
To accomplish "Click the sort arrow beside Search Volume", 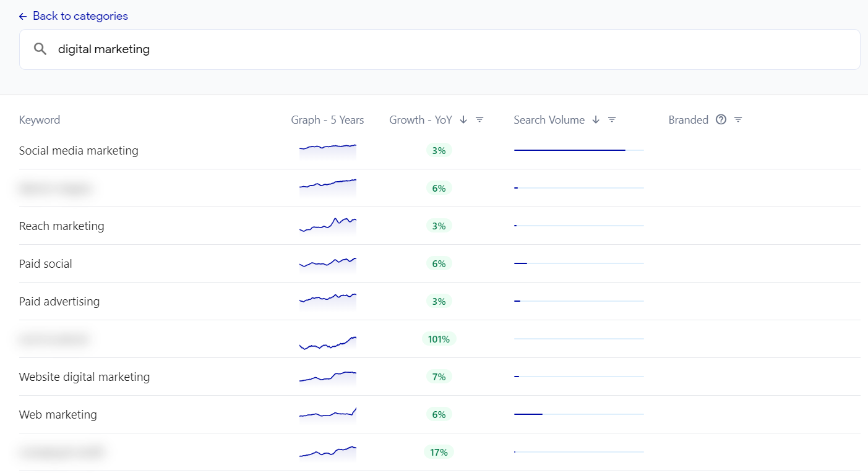I will (595, 119).
